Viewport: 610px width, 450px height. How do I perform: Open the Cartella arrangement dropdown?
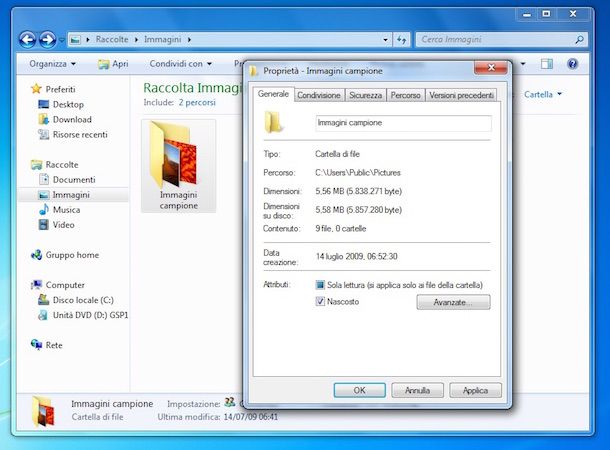tap(543, 95)
